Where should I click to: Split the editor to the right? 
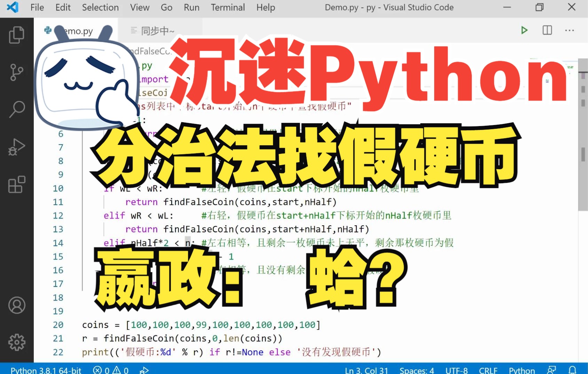click(x=547, y=30)
